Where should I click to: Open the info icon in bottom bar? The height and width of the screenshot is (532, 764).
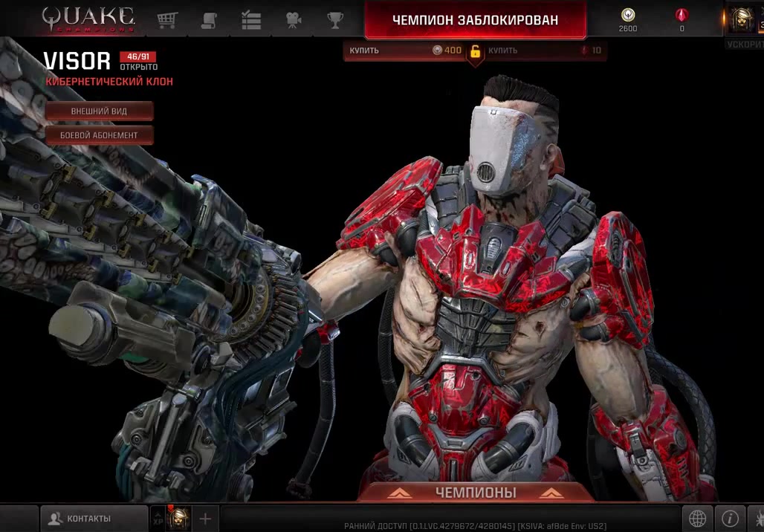(x=730, y=518)
